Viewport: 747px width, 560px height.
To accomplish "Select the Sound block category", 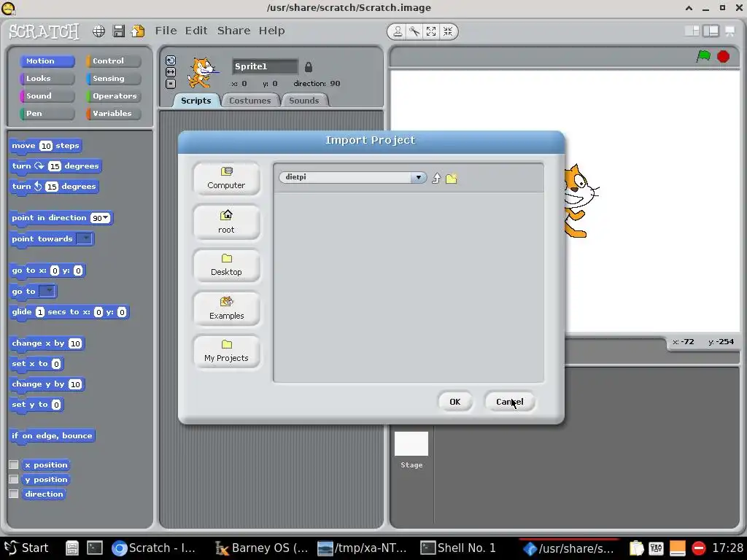I will point(47,96).
